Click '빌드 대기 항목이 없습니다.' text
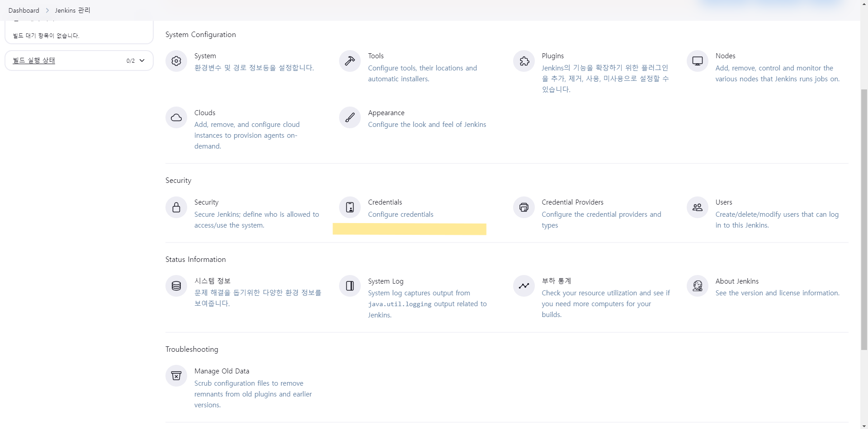Viewport: 868px width, 429px height. pos(46,36)
